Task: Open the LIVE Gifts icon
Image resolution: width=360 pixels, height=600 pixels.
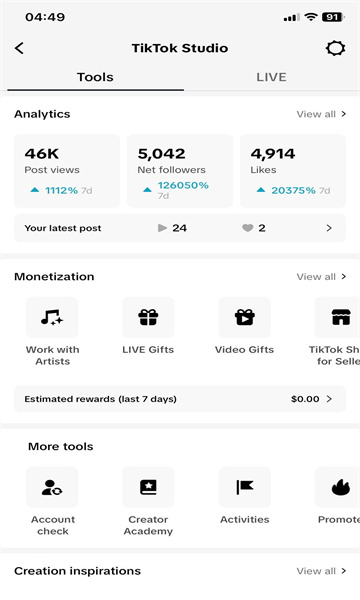Action: (148, 317)
